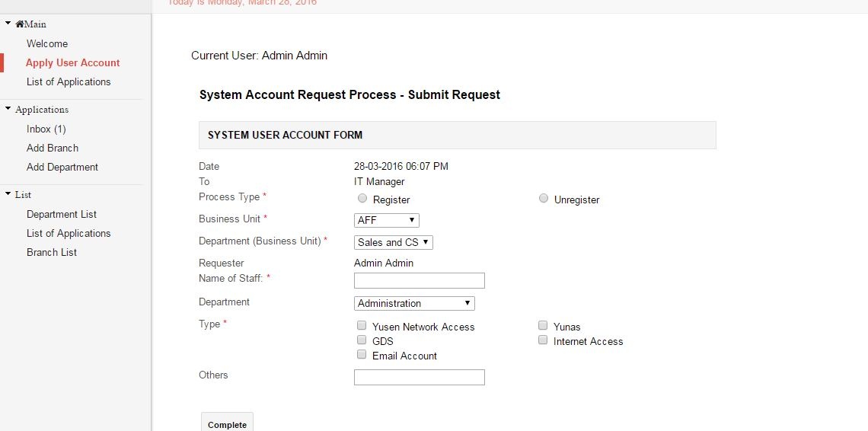Image resolution: width=868 pixels, height=431 pixels.
Task: Collapse the Applications sidebar section
Action: click(8, 109)
